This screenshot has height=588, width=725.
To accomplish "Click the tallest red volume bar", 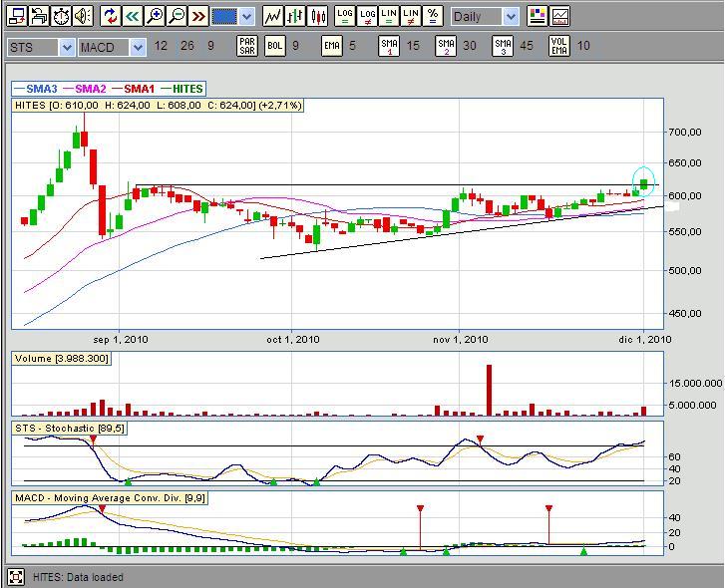I will (489, 391).
